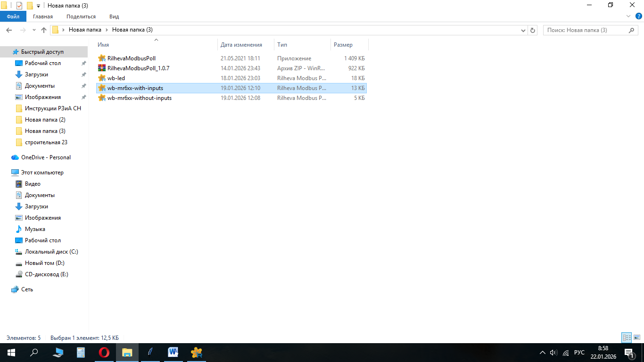The width and height of the screenshot is (644, 362).
Task: Switch to details list view mode
Action: click(627, 337)
